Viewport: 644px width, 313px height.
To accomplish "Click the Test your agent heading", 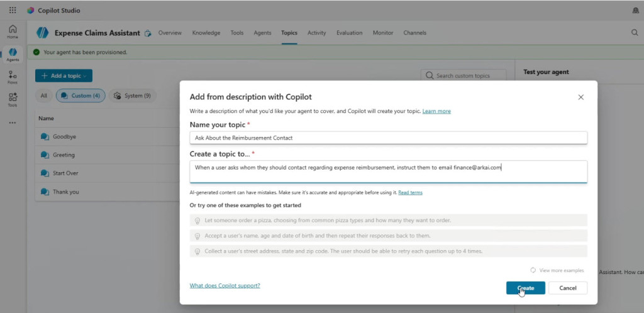I will click(x=546, y=72).
